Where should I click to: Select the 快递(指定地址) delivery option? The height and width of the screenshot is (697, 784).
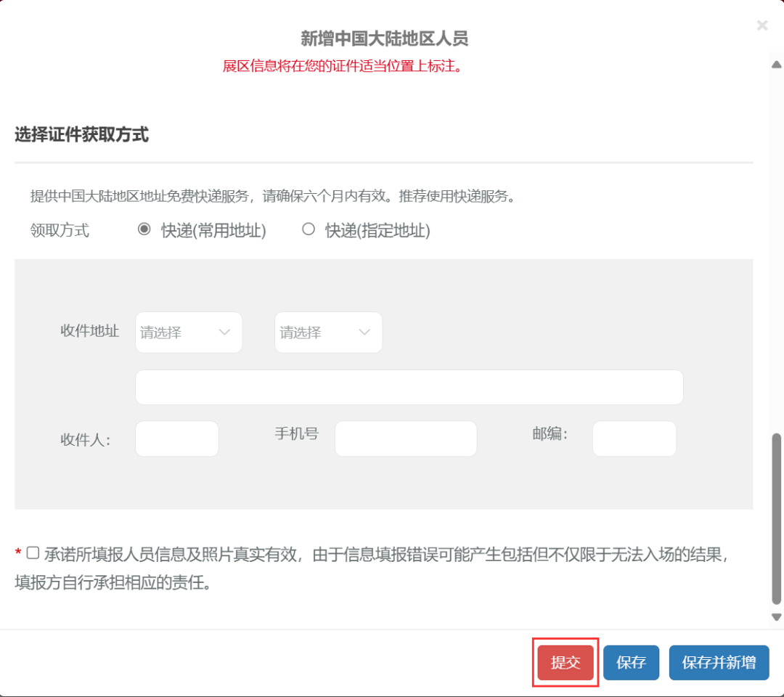(x=308, y=229)
